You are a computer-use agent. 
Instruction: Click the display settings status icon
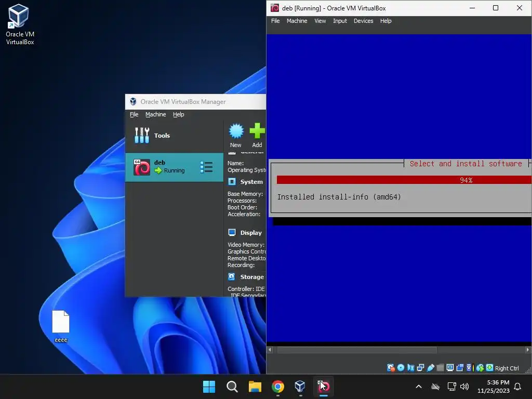450,368
